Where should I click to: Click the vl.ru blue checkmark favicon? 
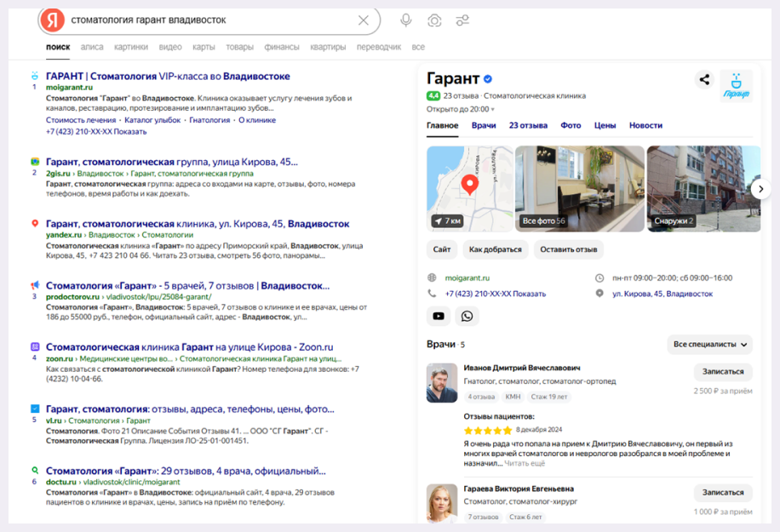click(x=35, y=409)
